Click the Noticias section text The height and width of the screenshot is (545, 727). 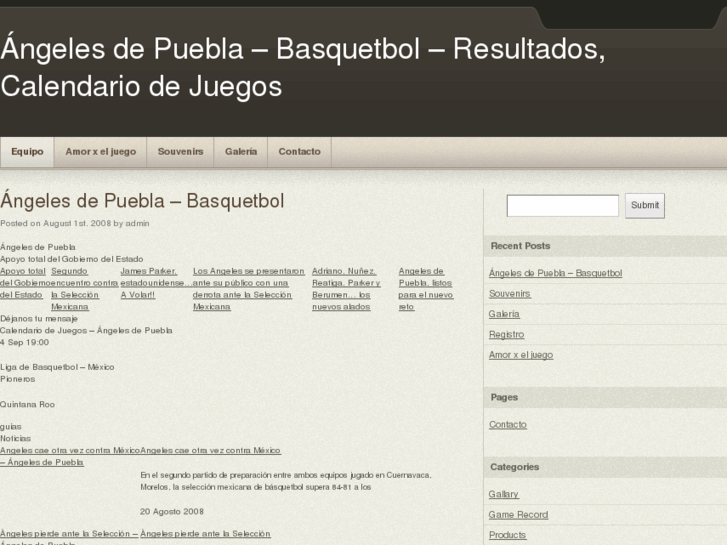[x=15, y=438]
